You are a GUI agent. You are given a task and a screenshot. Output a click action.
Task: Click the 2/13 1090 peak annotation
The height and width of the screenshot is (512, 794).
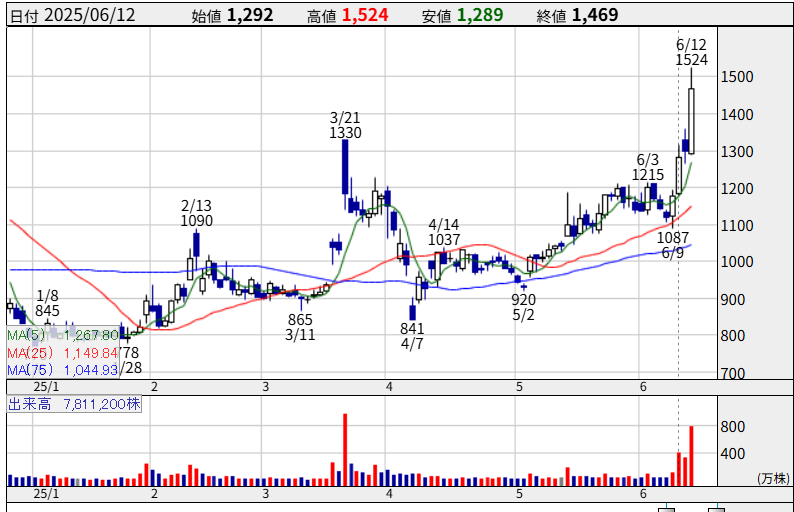click(196, 213)
